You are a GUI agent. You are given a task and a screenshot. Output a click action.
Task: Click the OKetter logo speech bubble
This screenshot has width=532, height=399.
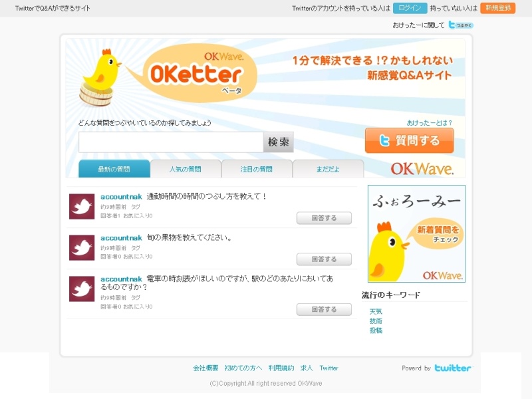pos(200,73)
